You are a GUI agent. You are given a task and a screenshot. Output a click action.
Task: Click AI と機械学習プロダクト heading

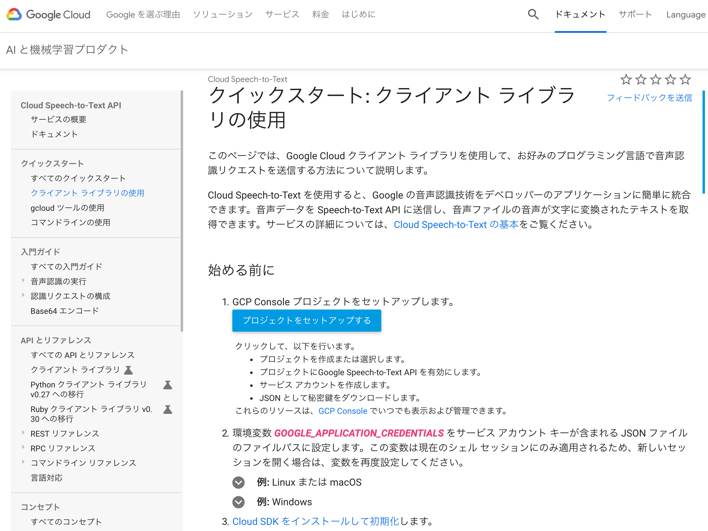tap(67, 50)
